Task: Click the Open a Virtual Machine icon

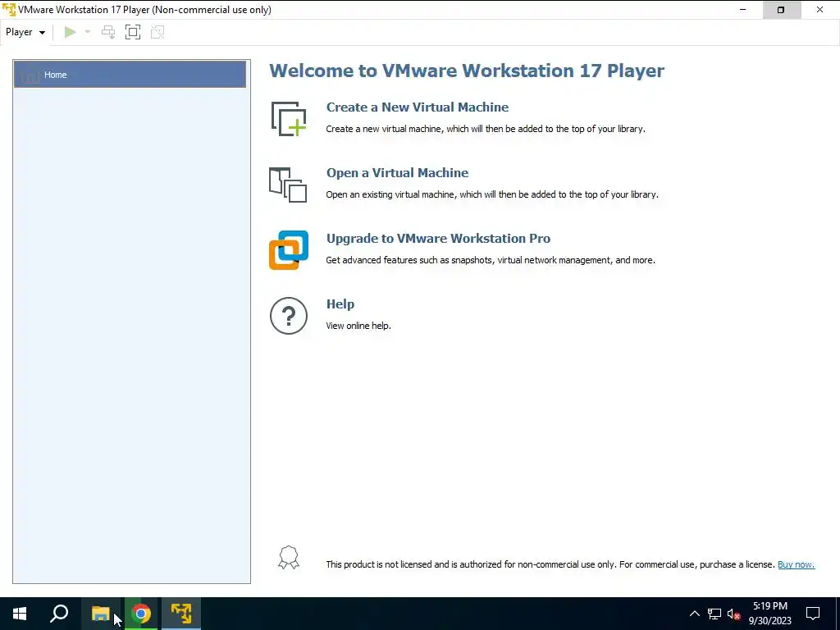Action: point(288,185)
